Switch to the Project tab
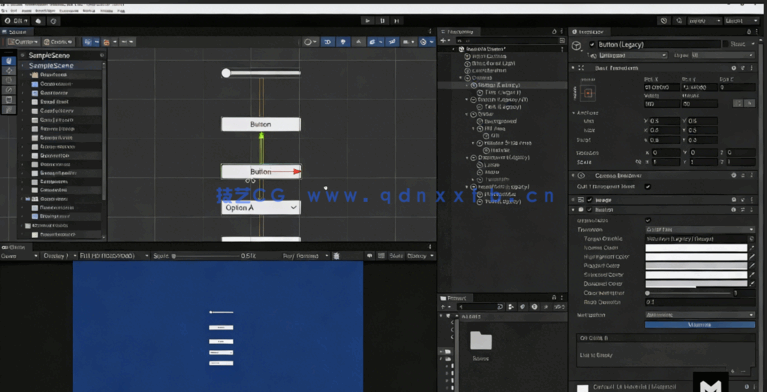Image resolution: width=767 pixels, height=392 pixels. pyautogui.click(x=455, y=298)
